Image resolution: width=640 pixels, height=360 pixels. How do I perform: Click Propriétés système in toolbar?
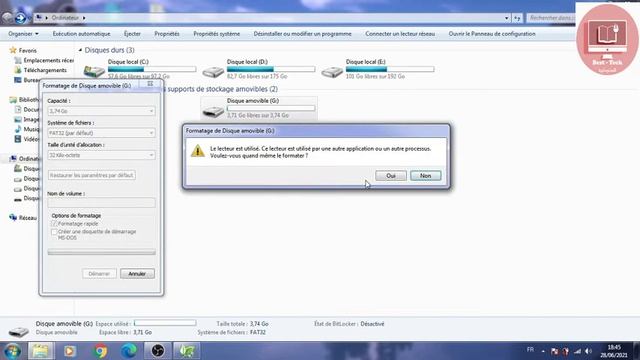[x=216, y=34]
